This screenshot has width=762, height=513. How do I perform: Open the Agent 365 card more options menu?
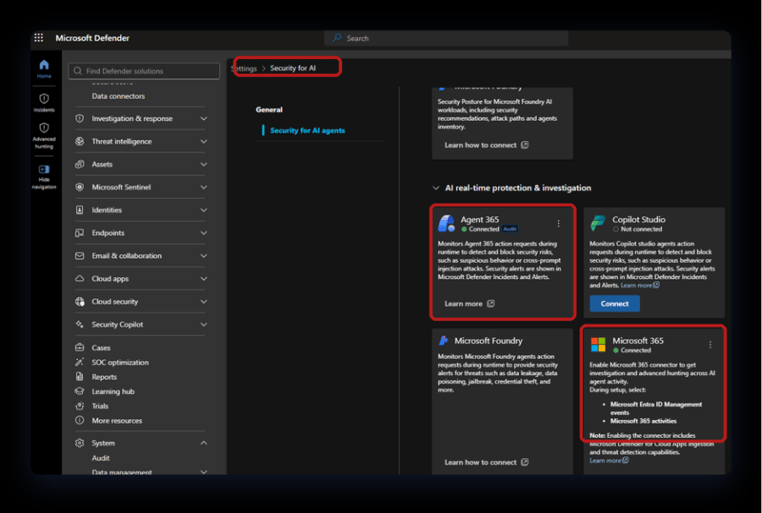click(x=558, y=223)
